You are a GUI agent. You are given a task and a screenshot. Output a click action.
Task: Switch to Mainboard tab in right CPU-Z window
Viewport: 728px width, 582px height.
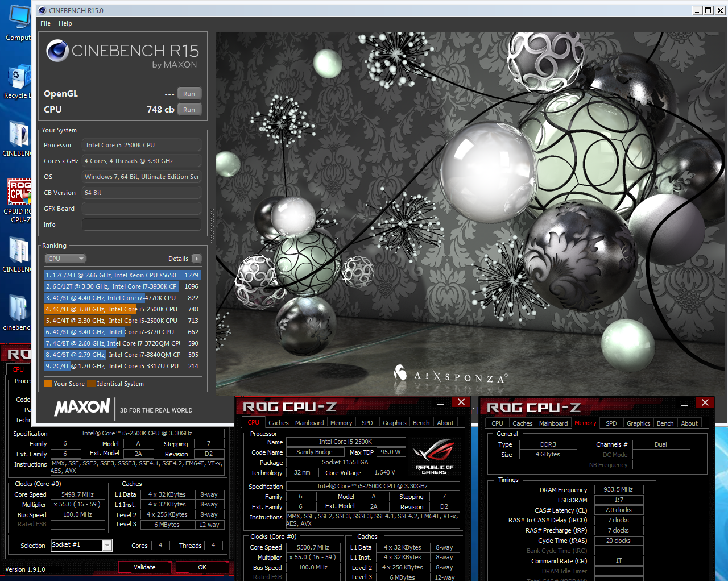(x=553, y=423)
